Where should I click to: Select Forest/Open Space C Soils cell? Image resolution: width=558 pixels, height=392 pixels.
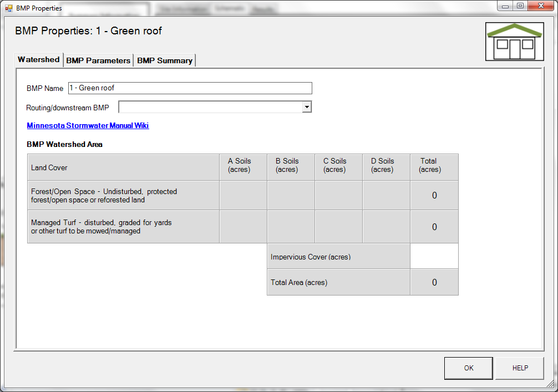[338, 195]
